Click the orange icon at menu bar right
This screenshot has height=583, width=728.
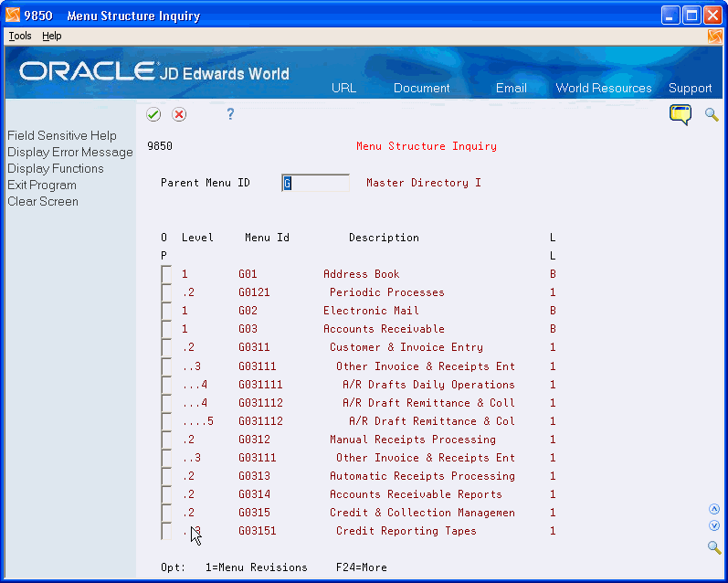pos(714,37)
